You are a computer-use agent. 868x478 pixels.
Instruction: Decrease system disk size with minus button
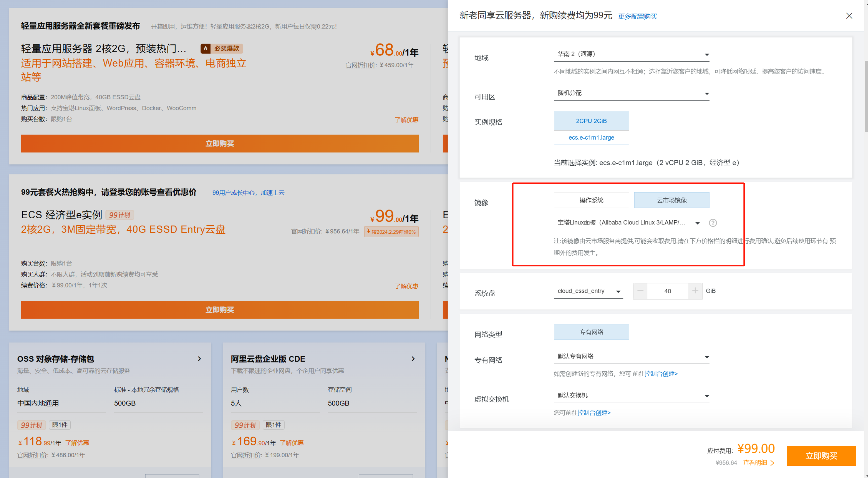pyautogui.click(x=640, y=291)
